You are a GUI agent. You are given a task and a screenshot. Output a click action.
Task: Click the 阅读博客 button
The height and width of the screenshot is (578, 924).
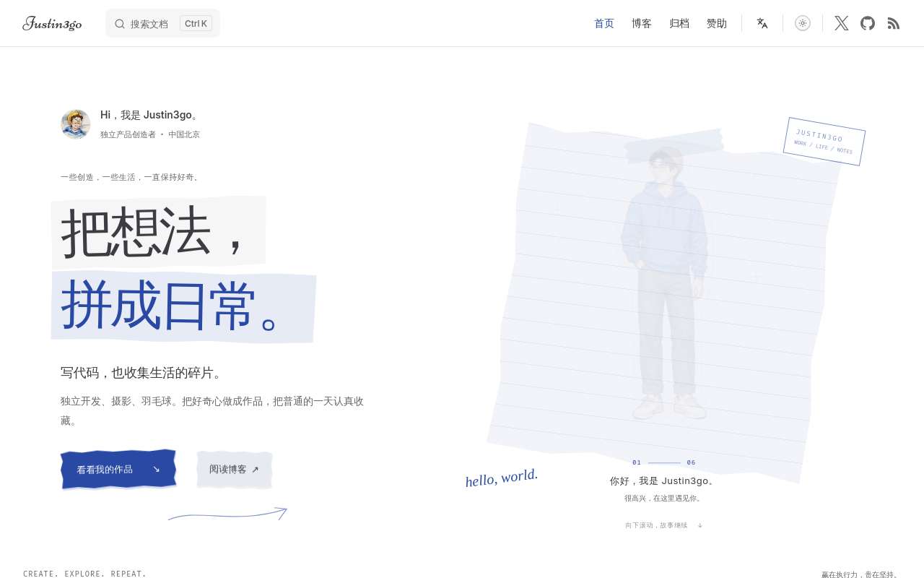[235, 469]
